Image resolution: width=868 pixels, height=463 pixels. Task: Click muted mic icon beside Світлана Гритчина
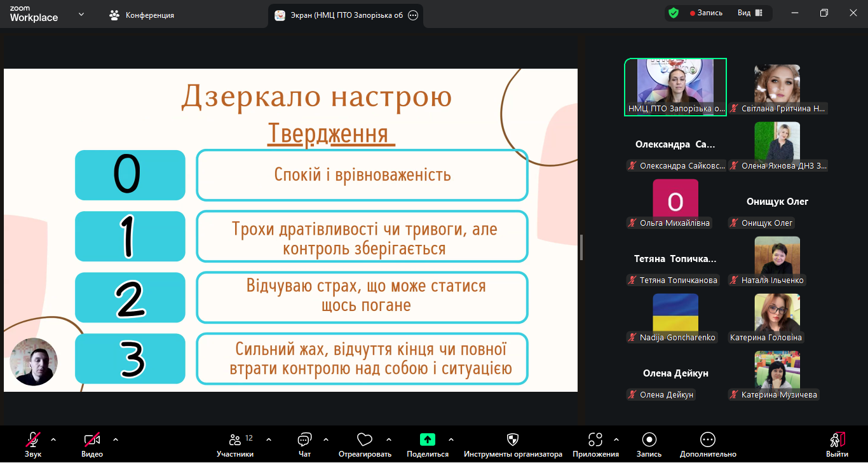coord(734,109)
